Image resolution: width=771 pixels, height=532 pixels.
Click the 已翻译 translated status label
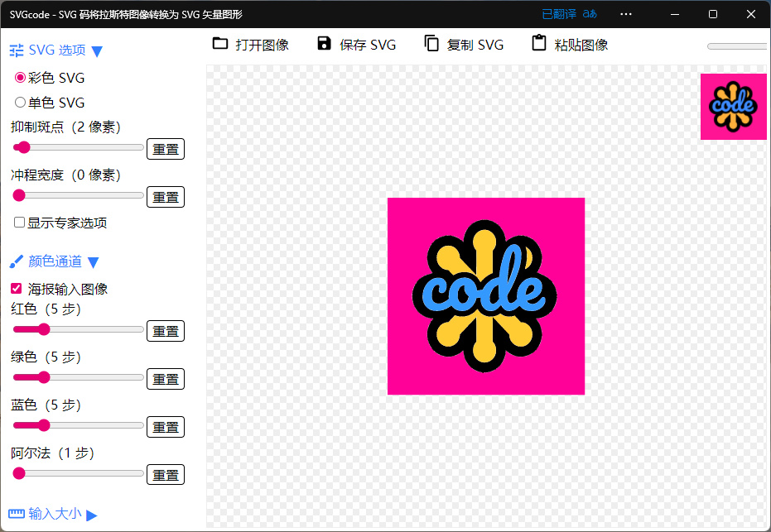[558, 14]
